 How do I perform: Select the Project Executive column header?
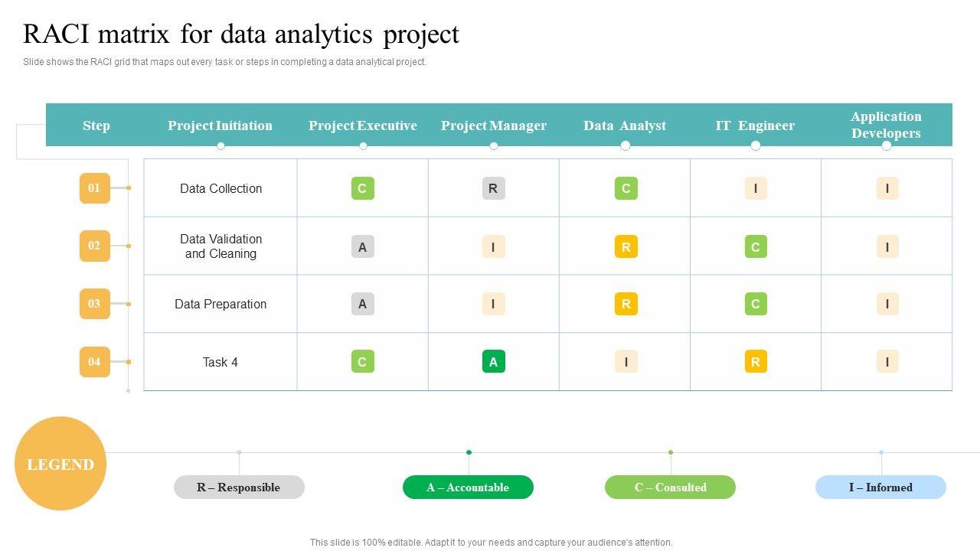coord(363,126)
